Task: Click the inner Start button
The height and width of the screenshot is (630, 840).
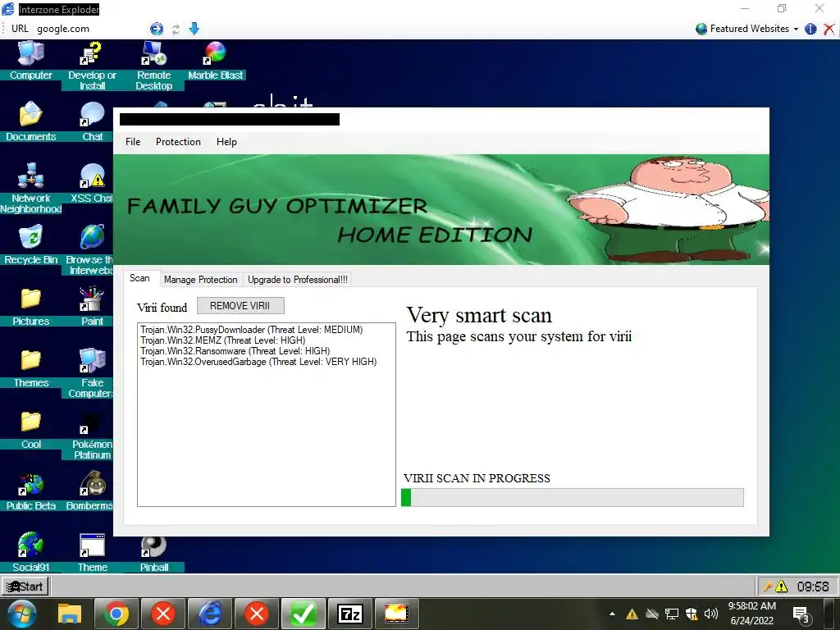Action: [25, 587]
